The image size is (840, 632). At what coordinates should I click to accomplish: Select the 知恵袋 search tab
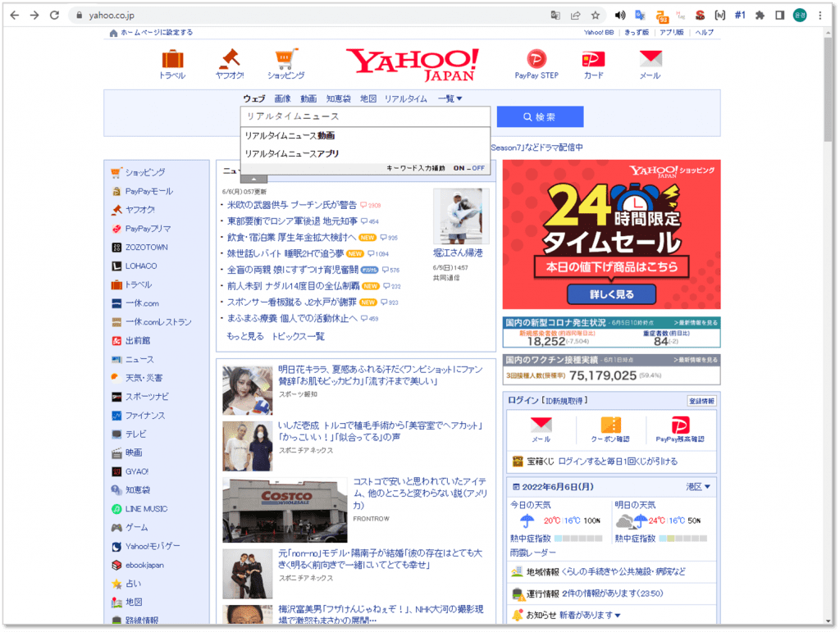pos(338,98)
